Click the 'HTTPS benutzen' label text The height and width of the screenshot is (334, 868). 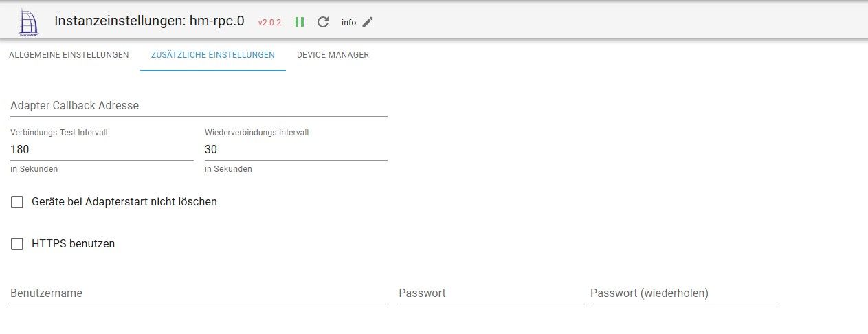click(x=73, y=244)
